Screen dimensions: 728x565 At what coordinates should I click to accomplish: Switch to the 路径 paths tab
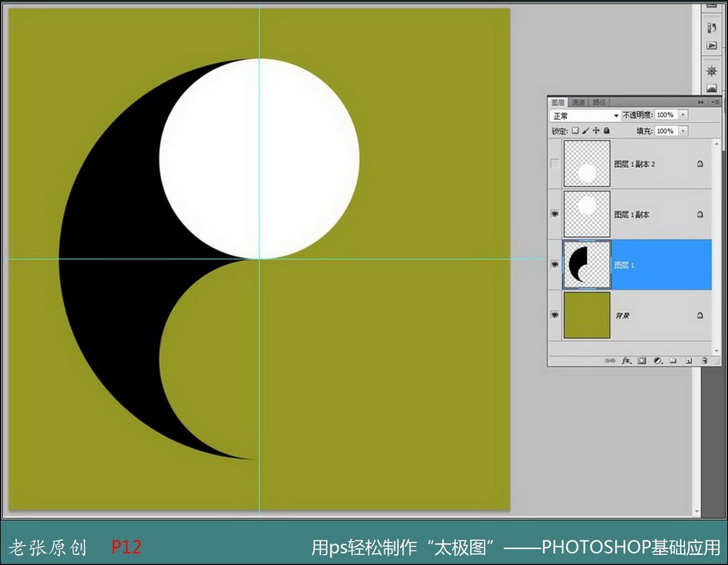point(599,102)
